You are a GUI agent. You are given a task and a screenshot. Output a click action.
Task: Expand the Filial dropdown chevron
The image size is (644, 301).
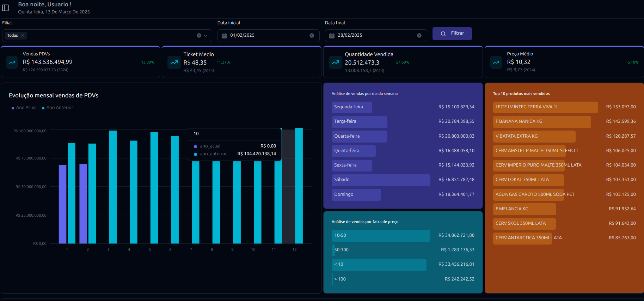pos(206,36)
